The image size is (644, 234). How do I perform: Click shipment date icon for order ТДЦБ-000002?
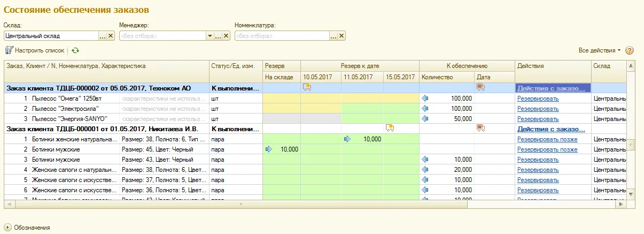tap(307, 87)
